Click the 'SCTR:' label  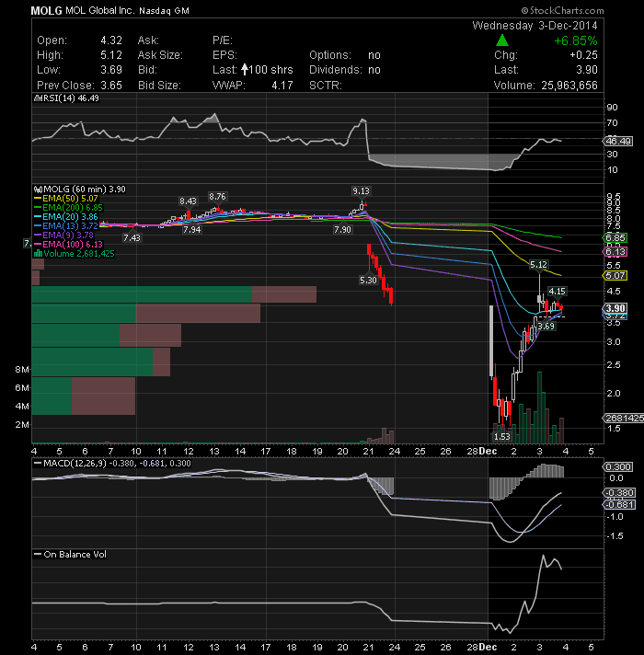click(x=326, y=86)
